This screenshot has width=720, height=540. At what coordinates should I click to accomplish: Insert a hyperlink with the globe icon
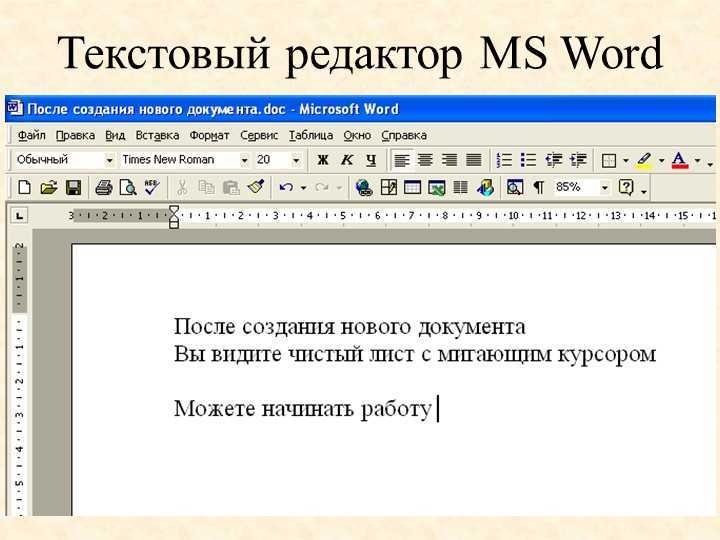364,188
